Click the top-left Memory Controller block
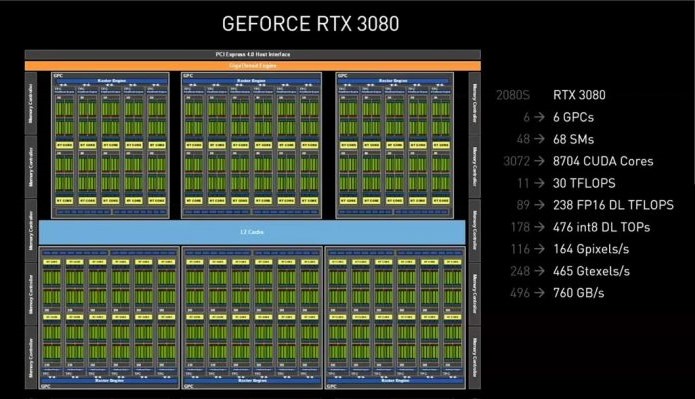 click(x=31, y=104)
